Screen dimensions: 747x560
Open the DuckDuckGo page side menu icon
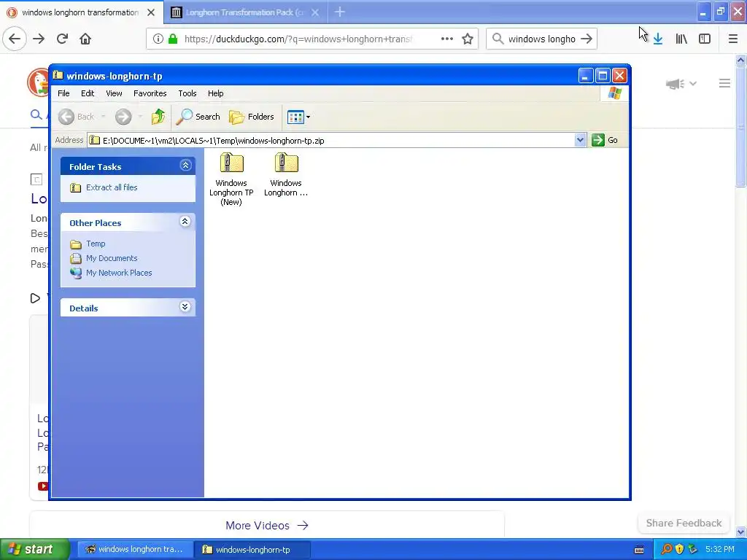pos(724,83)
